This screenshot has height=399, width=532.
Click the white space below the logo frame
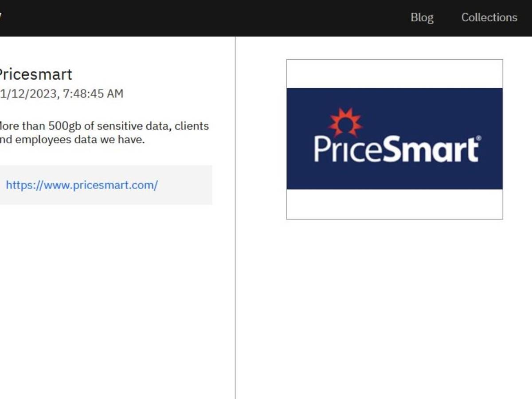click(x=395, y=288)
